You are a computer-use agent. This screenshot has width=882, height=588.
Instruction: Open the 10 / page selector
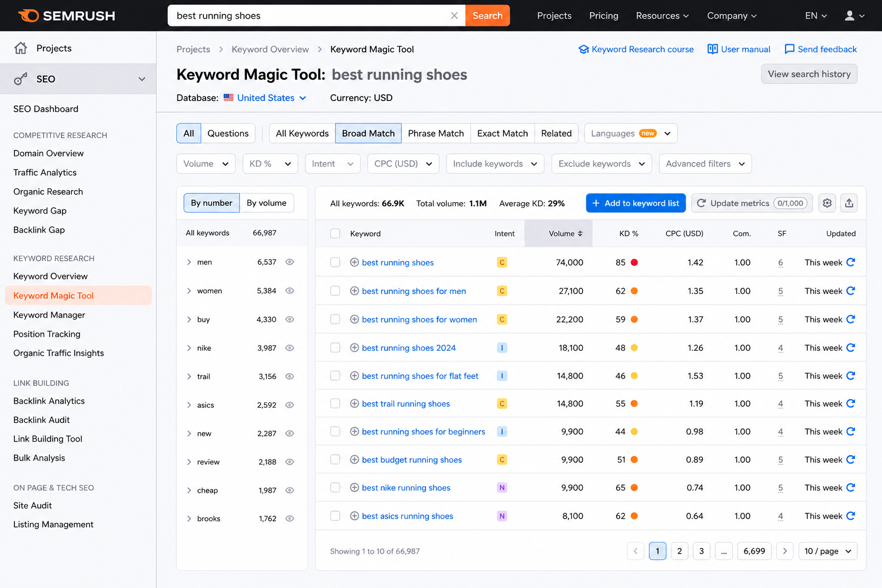click(x=828, y=551)
